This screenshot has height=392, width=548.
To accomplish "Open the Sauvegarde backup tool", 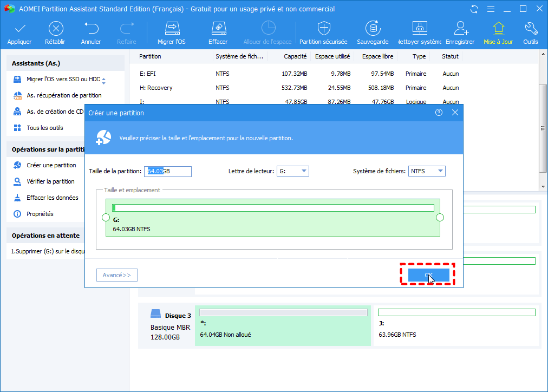I will 373,29.
